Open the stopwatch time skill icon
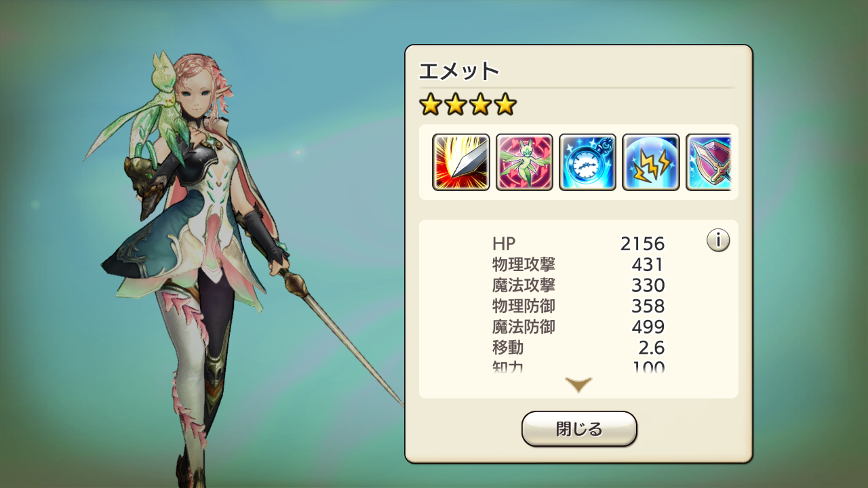868x488 pixels. point(587,162)
